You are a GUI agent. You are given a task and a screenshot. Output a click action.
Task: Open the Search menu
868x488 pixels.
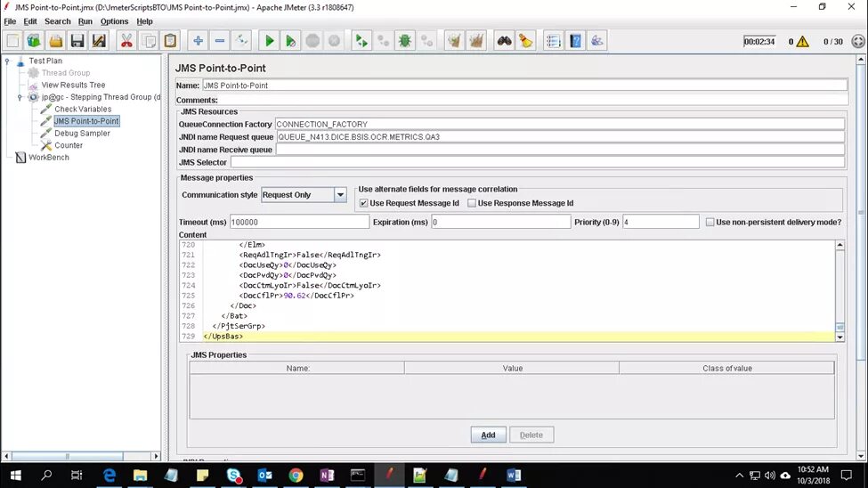pos(58,21)
